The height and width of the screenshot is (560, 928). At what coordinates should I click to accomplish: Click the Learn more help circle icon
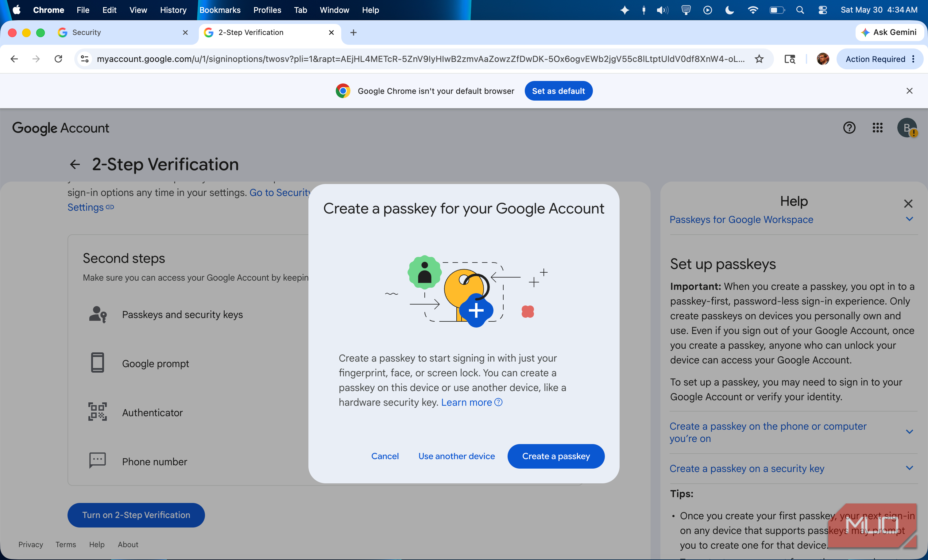498,402
